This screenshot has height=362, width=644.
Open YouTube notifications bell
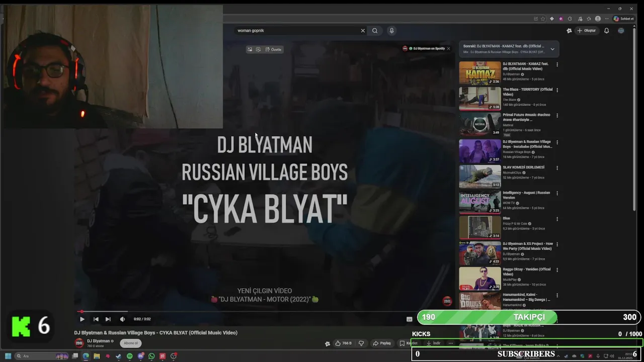click(x=606, y=31)
